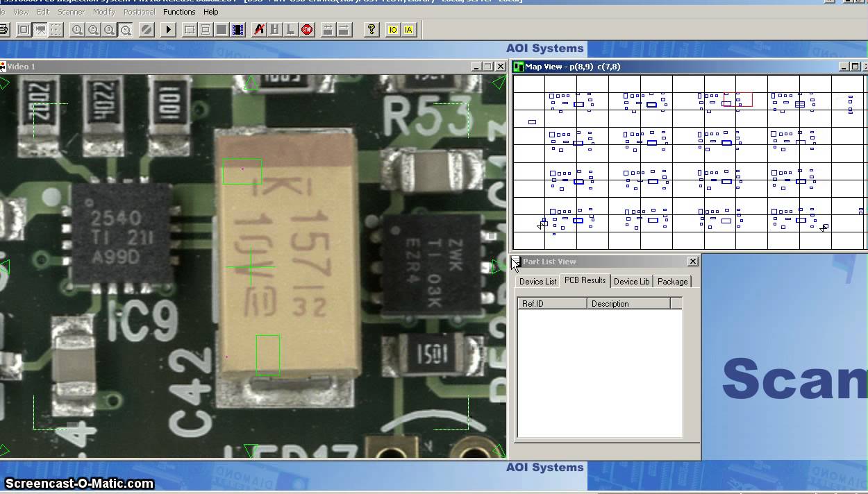Click the double-square frame toolbar icon
Viewport: 868px width, 494px height.
tap(24, 30)
